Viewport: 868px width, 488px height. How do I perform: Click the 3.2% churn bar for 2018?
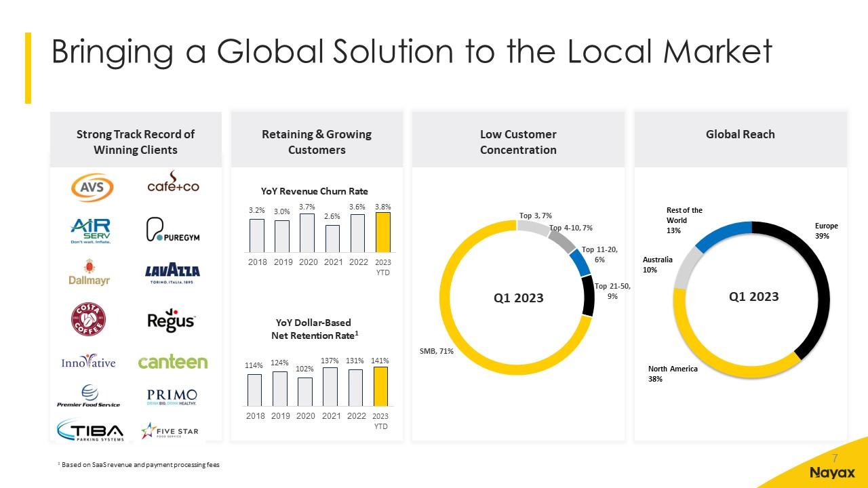pos(256,235)
